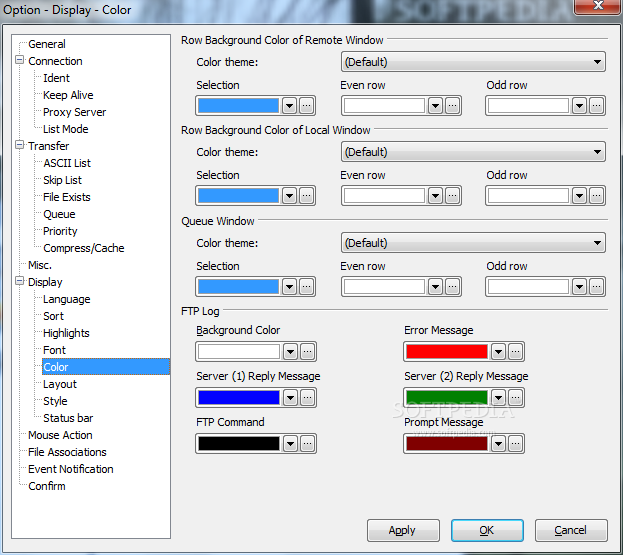Cancel the Option dialog

[571, 530]
